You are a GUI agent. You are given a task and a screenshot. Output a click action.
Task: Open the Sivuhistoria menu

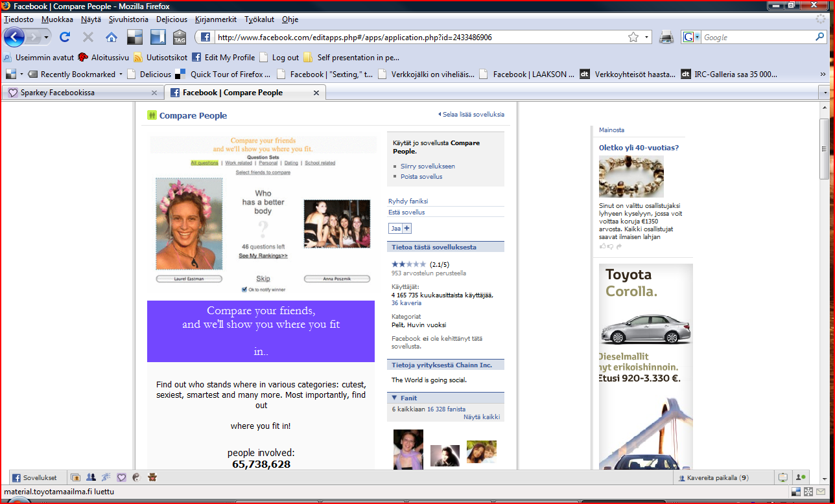(x=128, y=19)
